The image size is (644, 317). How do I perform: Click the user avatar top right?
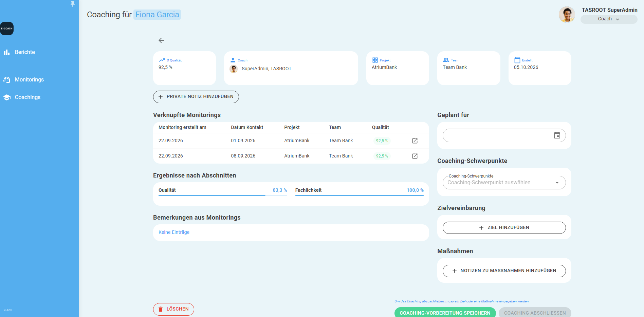(x=567, y=15)
